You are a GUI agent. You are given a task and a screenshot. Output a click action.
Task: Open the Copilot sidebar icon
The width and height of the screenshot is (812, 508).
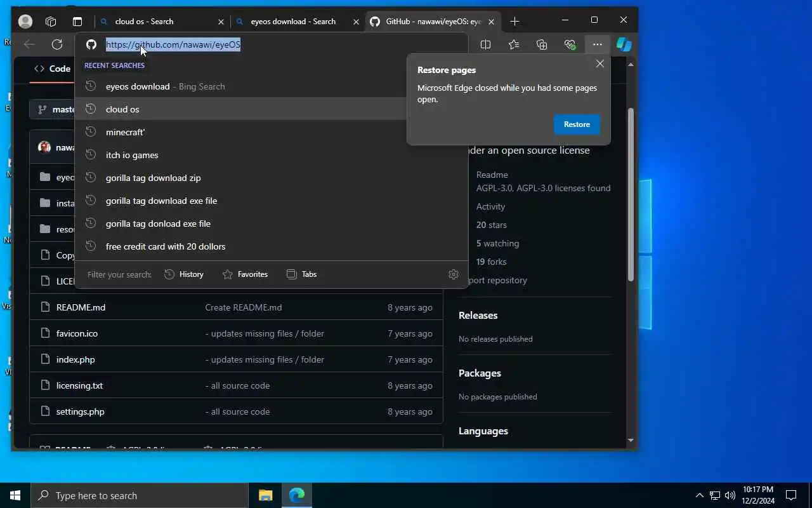(x=624, y=44)
